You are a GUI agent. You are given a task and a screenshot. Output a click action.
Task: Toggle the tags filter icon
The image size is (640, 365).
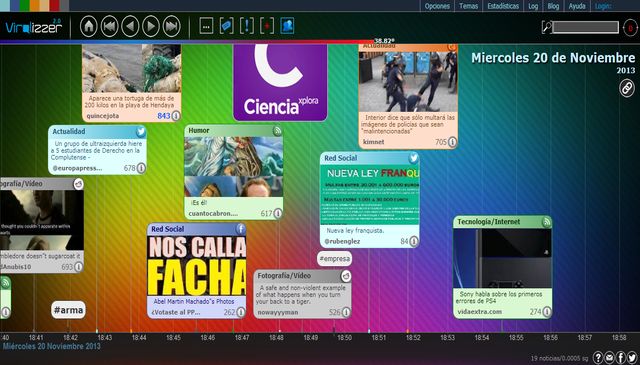227,27
